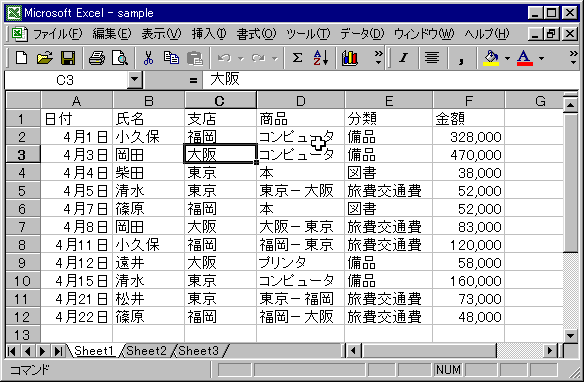Screen dimensions: 584x382
Task: Open the ツール(T) menu
Action: click(308, 34)
